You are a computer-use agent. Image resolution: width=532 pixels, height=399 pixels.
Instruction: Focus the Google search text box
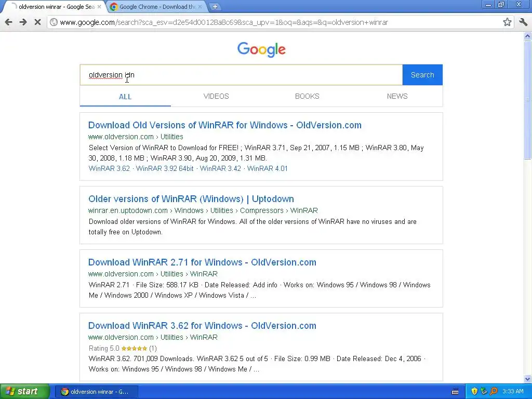click(241, 75)
